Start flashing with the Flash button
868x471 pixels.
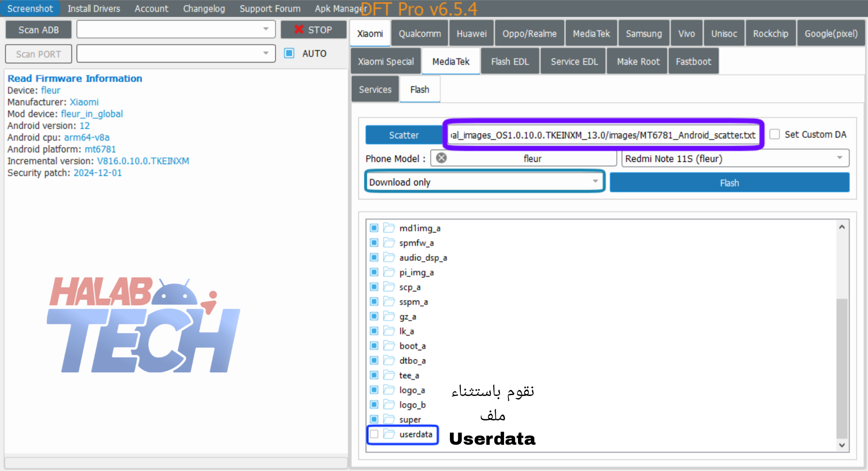tap(729, 183)
